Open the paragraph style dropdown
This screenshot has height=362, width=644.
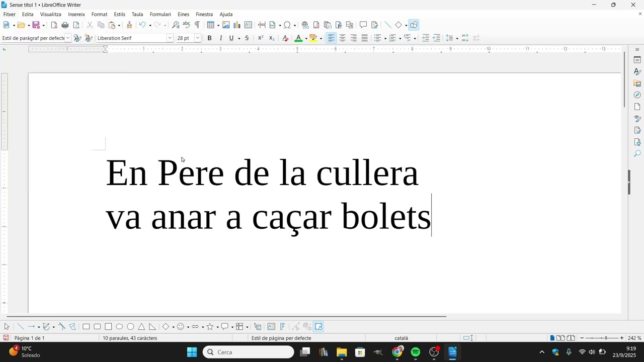point(68,38)
